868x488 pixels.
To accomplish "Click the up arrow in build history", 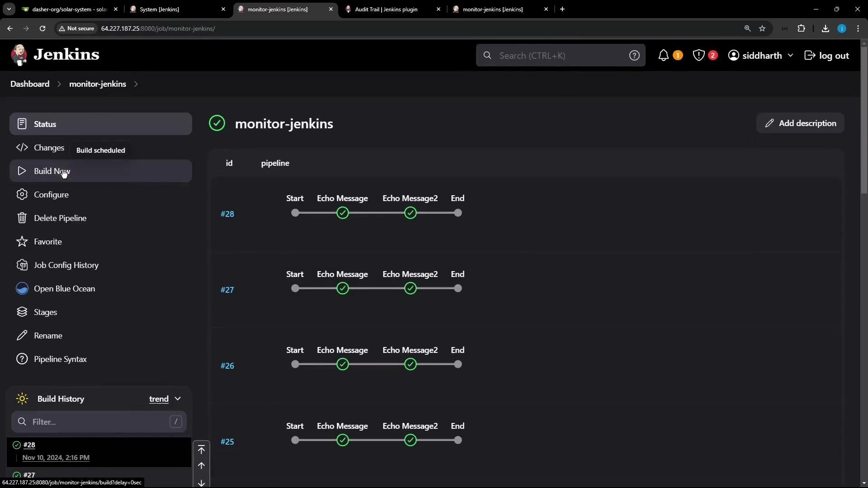I will 201,466.
